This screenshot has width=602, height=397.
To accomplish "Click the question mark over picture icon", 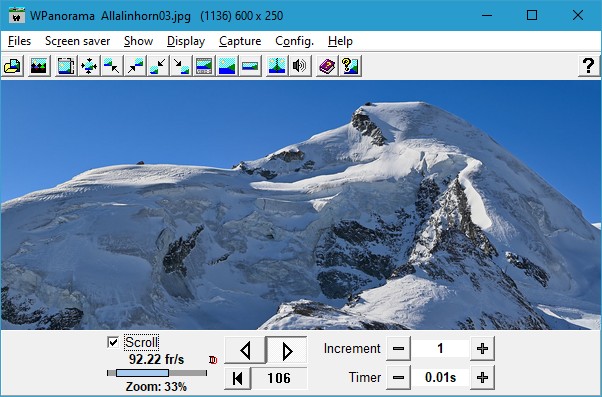I will (x=350, y=66).
